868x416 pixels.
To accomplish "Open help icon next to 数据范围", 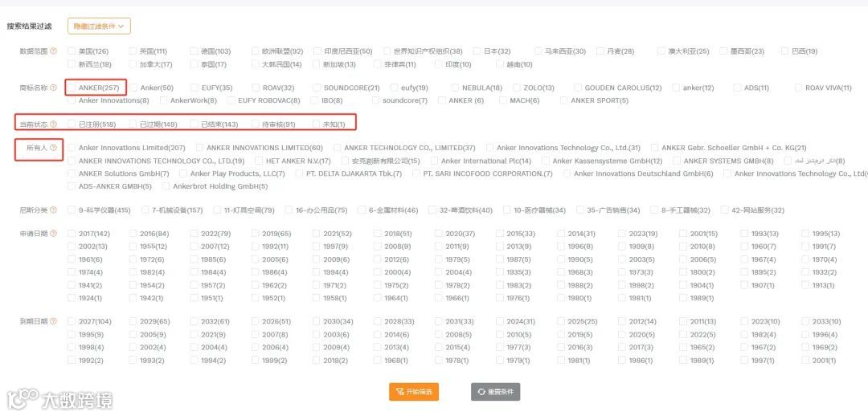I will [x=54, y=51].
